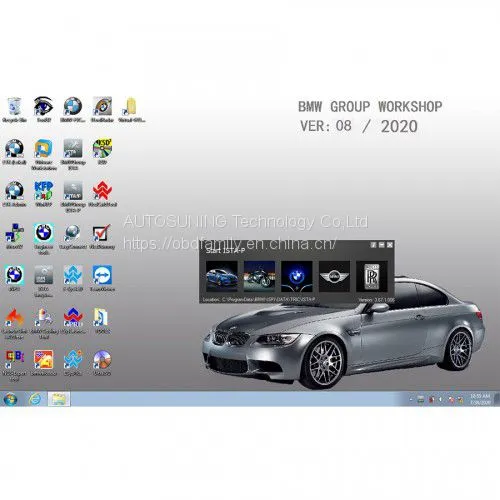Click the launcher's leftmost title-bar tool button
The height and width of the screenshot is (500, 500).
click(374, 245)
